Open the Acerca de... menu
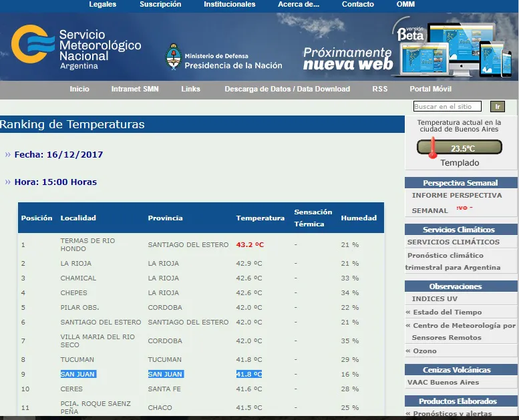 299,4
